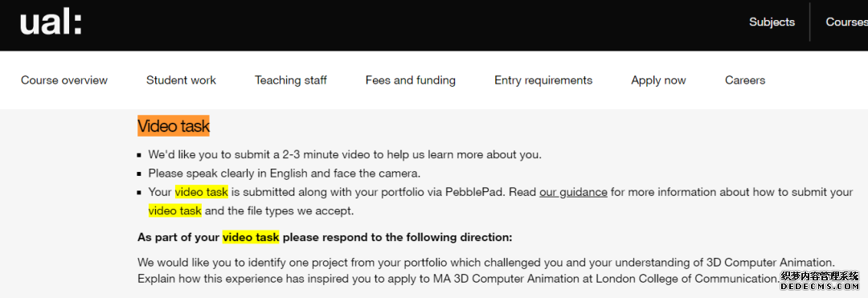This screenshot has width=868, height=298.
Task: Click the Apply now tab
Action: (658, 80)
